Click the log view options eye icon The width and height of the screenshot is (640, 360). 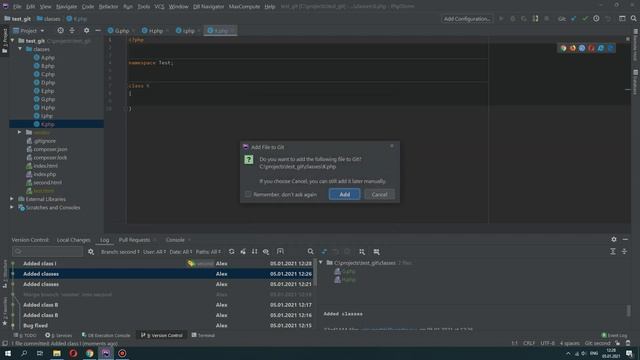point(266,252)
